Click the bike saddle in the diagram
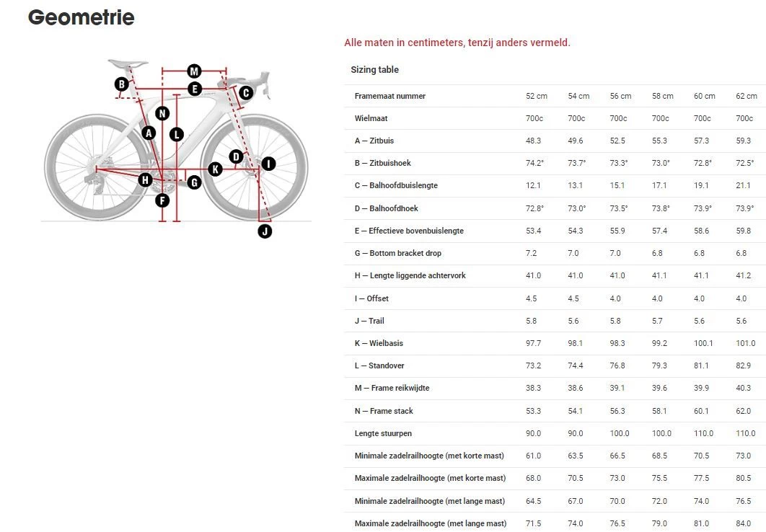Viewport: 766px width, 532px height. [x=128, y=64]
